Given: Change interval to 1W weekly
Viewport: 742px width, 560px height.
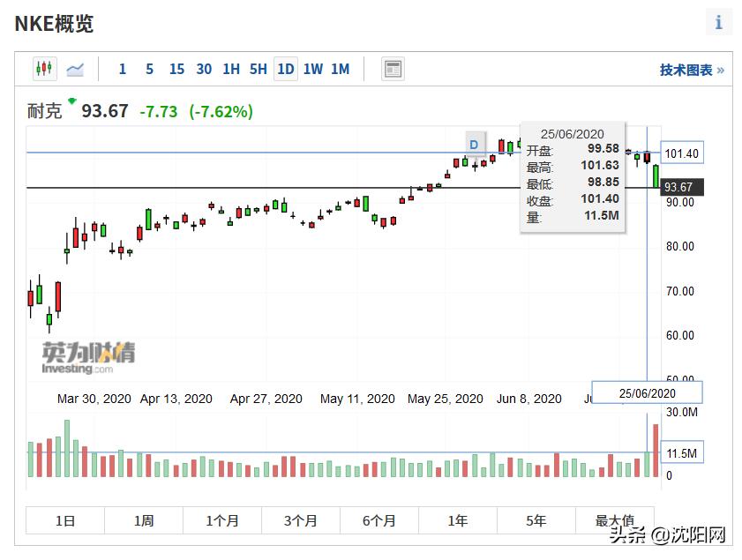Looking at the screenshot, I should pyautogui.click(x=313, y=69).
